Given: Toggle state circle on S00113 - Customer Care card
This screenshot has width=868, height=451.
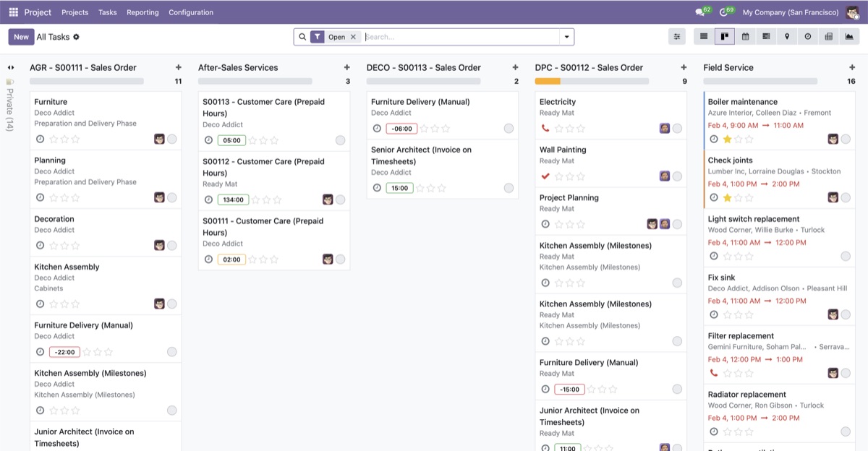Looking at the screenshot, I should 340,140.
